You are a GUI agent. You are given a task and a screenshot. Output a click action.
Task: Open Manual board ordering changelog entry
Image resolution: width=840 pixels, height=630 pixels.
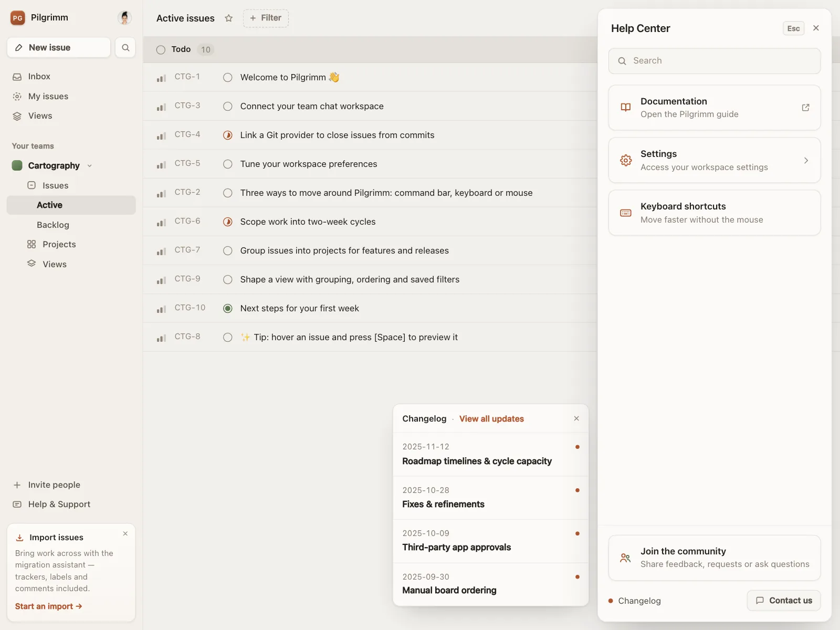tap(491, 584)
